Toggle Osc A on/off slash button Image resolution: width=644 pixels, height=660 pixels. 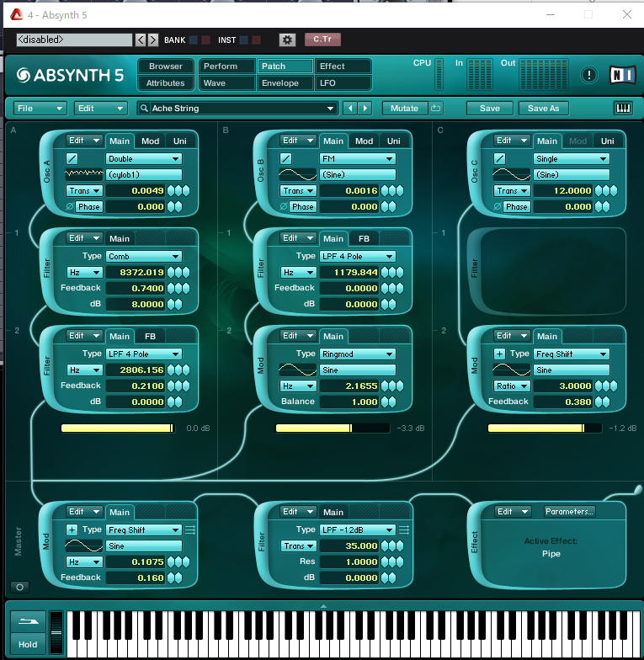coord(72,158)
